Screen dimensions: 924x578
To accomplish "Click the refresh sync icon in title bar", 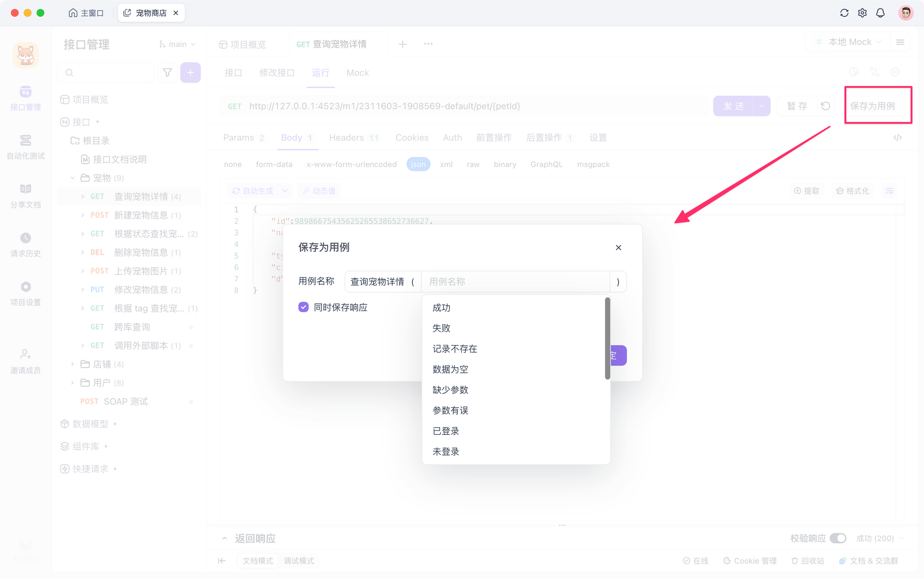I will point(844,13).
